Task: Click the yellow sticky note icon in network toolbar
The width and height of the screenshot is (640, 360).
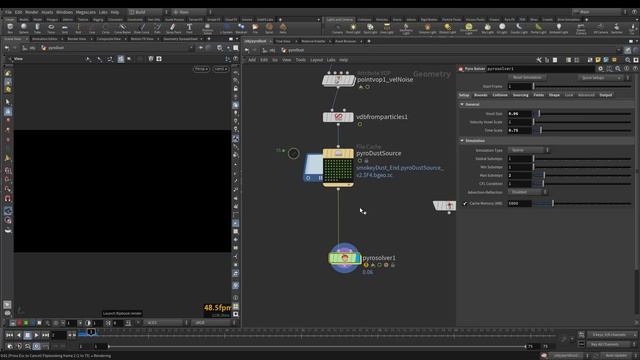Action: 598,60
